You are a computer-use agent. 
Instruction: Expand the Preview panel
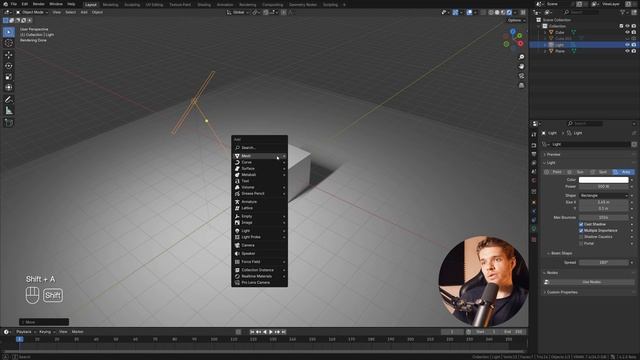pos(553,155)
